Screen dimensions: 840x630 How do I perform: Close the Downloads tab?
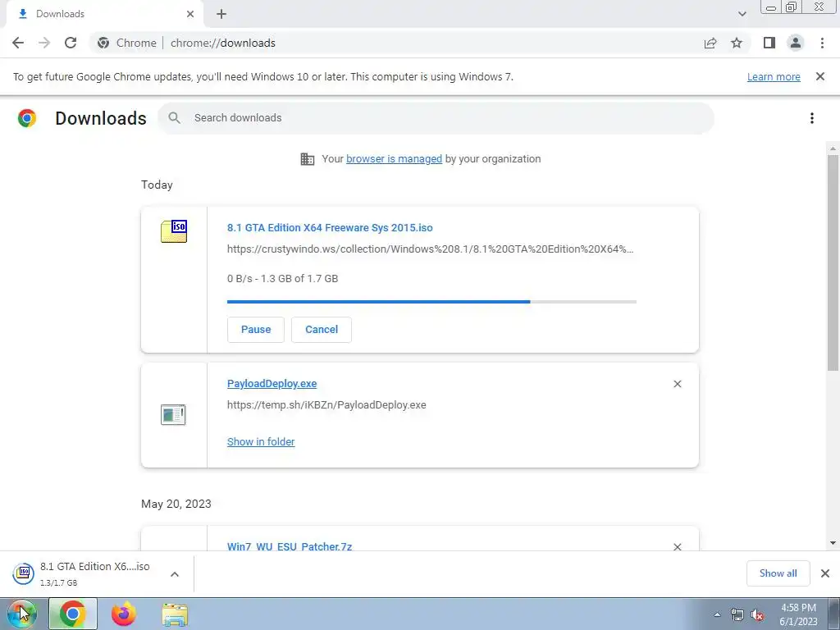point(190,14)
